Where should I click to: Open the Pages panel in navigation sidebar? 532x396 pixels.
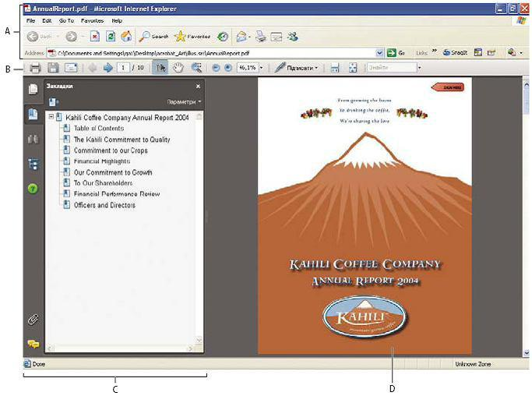(33, 89)
